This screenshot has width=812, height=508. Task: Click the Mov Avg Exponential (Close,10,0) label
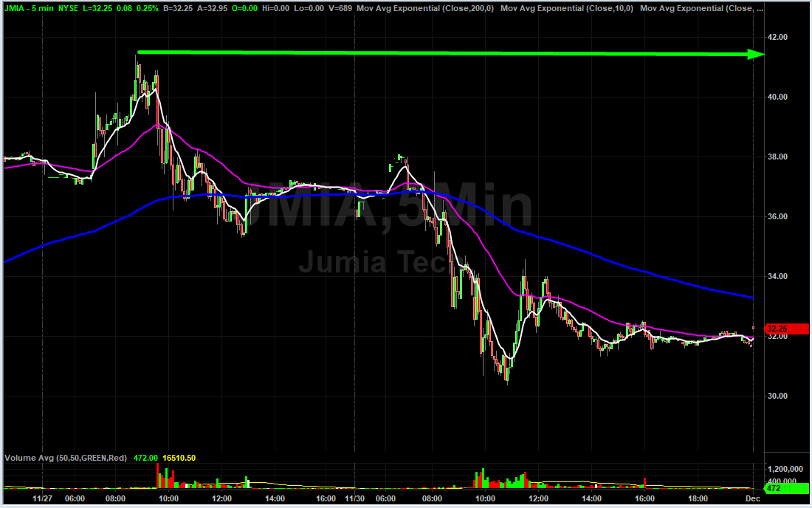click(x=565, y=8)
